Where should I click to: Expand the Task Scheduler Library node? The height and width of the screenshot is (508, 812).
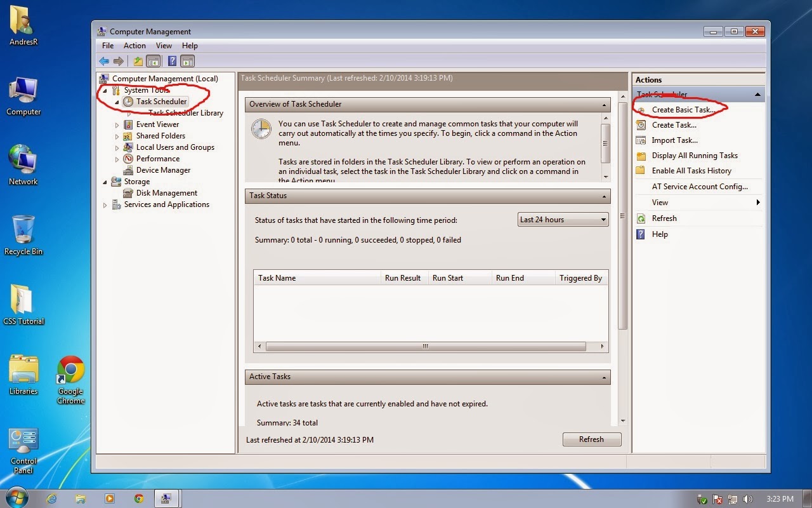click(x=129, y=113)
